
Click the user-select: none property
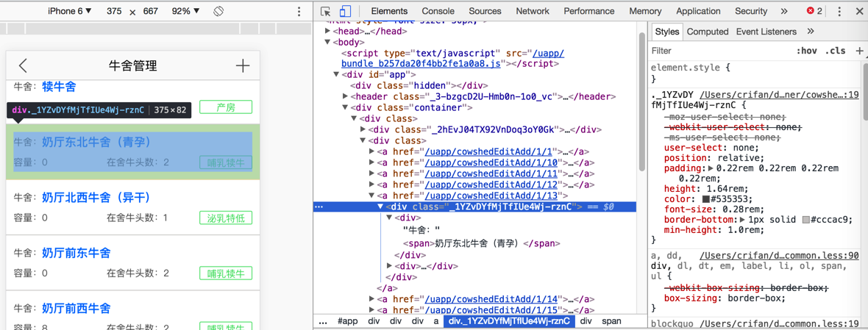pos(711,148)
